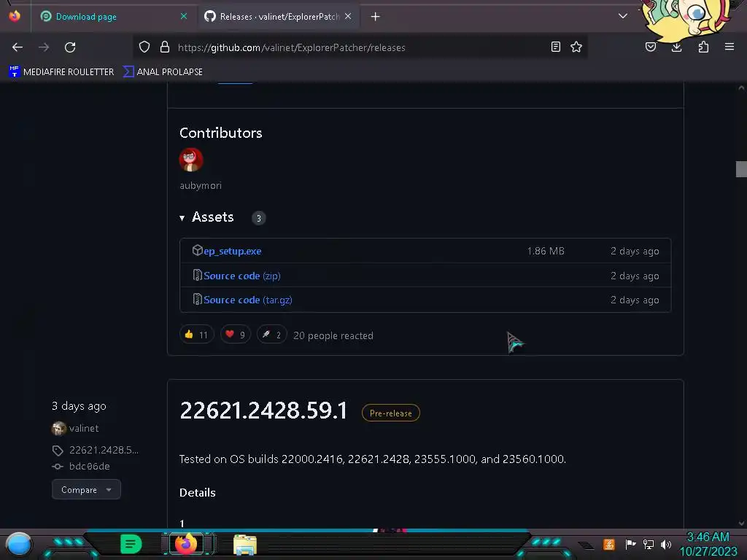
Task: Reload the current page
Action: [x=70, y=47]
